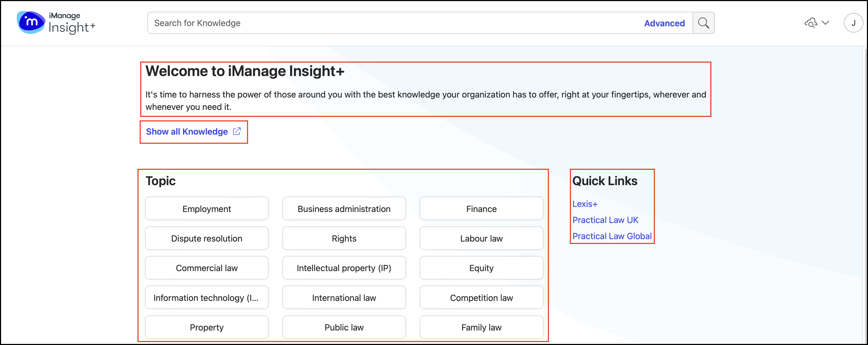Open the Show all Knowledge link
868x345 pixels.
click(187, 132)
